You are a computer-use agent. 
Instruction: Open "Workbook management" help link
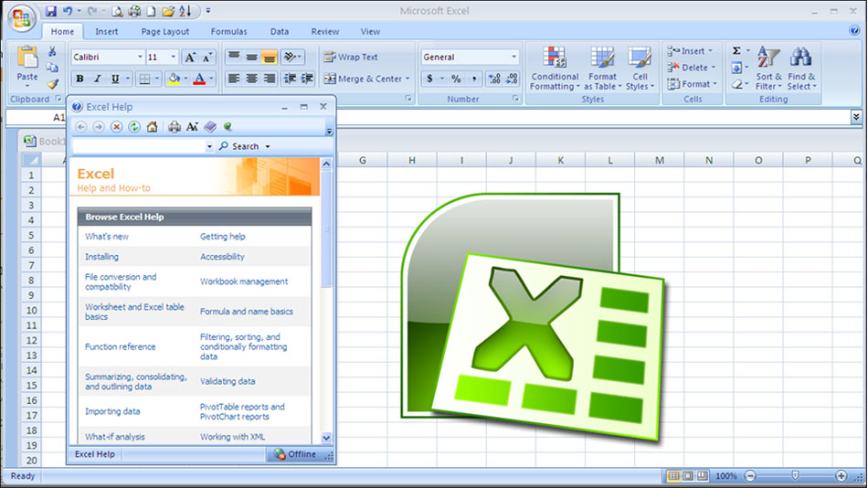244,281
